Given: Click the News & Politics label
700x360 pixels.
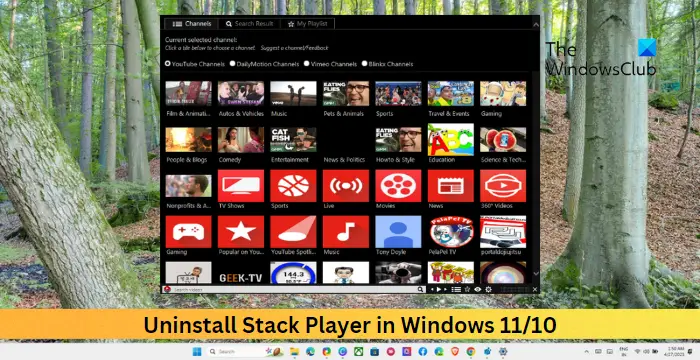Looking at the screenshot, I should (x=344, y=160).
